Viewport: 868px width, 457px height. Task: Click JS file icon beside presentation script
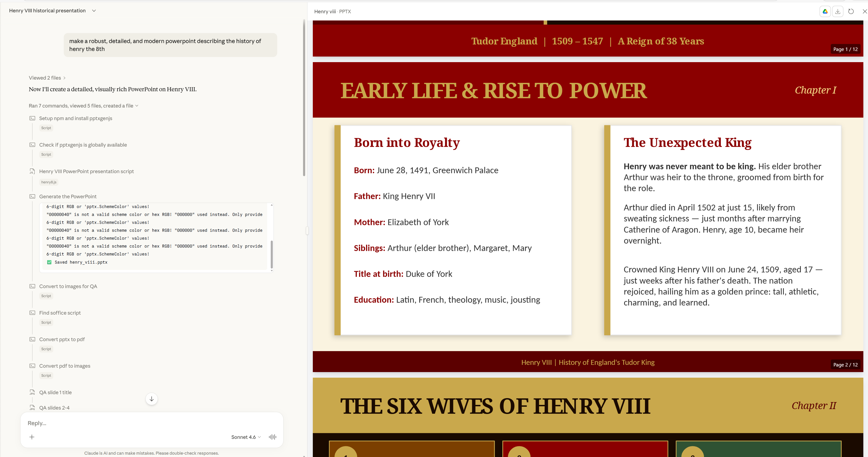click(x=32, y=171)
